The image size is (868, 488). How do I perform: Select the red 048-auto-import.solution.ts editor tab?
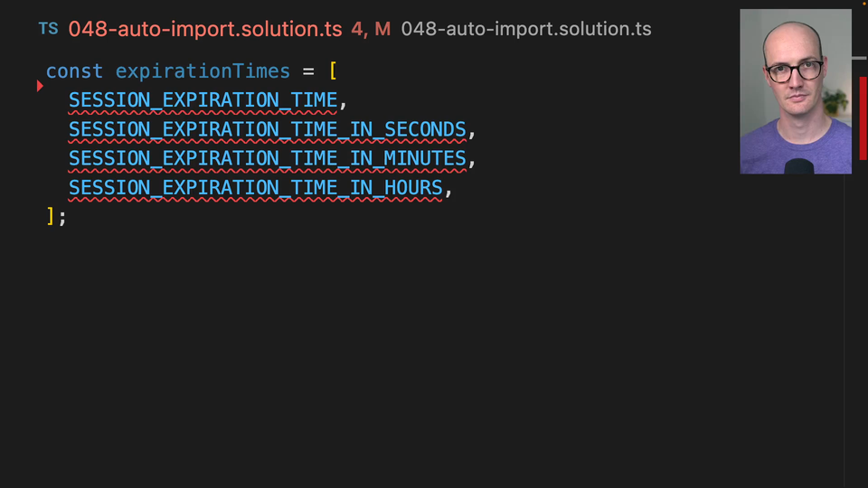[205, 29]
